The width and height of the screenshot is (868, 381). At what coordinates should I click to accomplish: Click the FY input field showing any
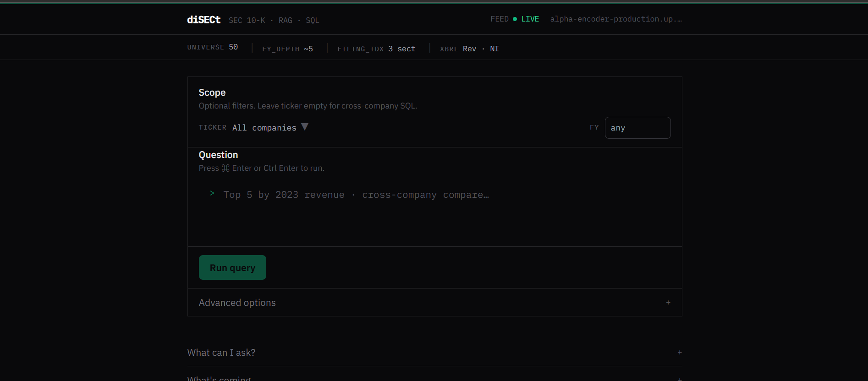pyautogui.click(x=637, y=128)
